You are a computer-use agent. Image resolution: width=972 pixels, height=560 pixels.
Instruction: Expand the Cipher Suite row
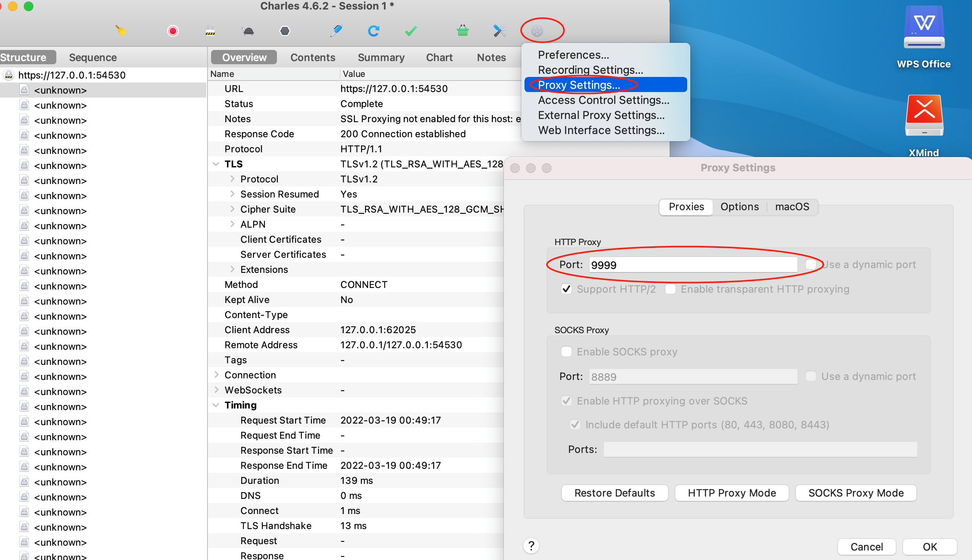(x=232, y=209)
